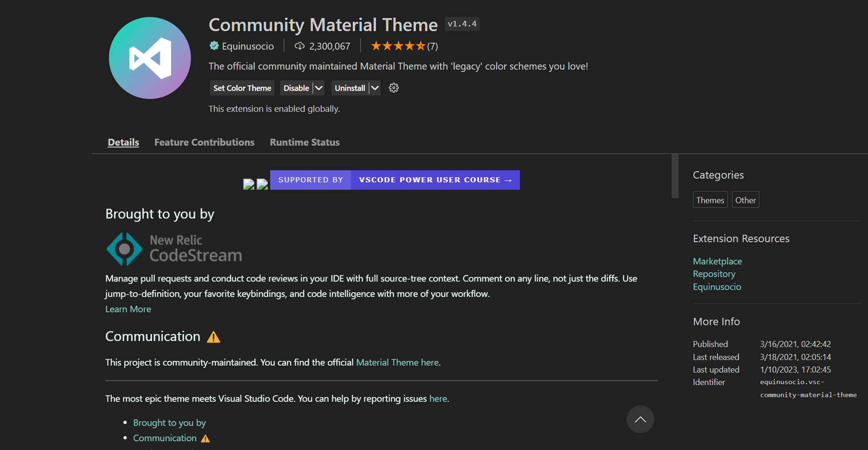
Task: Click the install count cloud icon
Action: (300, 45)
